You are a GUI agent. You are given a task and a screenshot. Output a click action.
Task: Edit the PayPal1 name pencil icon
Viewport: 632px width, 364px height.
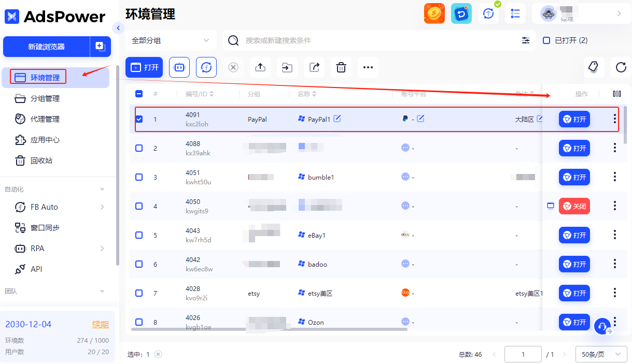click(x=337, y=119)
